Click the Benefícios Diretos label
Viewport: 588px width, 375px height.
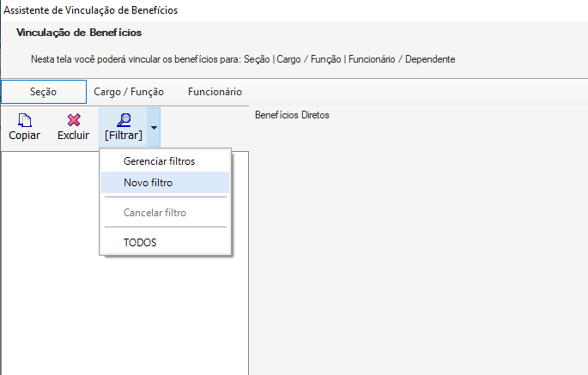coord(292,115)
